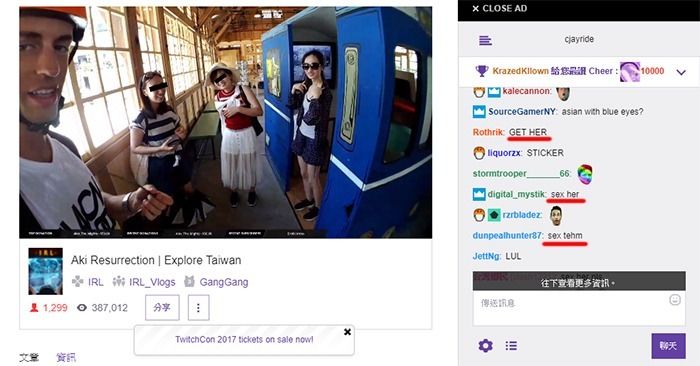Click the 'asian with blue eyes?' message
This screenshot has height=366, width=700.
coord(602,112)
